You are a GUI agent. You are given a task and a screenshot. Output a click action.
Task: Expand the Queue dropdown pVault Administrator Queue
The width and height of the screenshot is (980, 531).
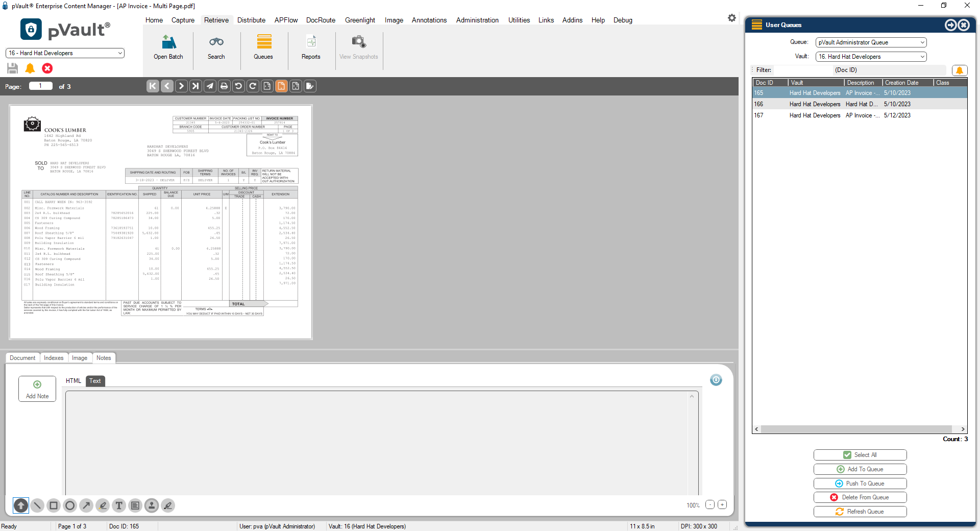point(871,42)
